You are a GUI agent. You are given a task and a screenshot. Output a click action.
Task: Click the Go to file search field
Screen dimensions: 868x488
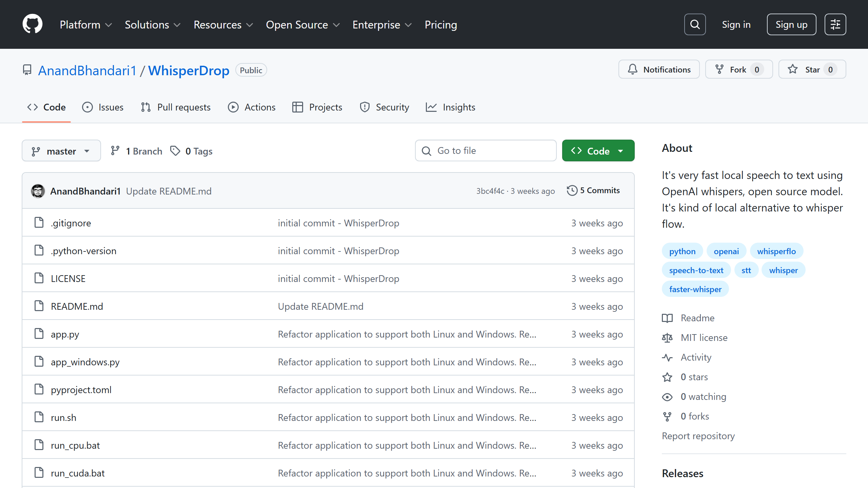click(x=486, y=151)
